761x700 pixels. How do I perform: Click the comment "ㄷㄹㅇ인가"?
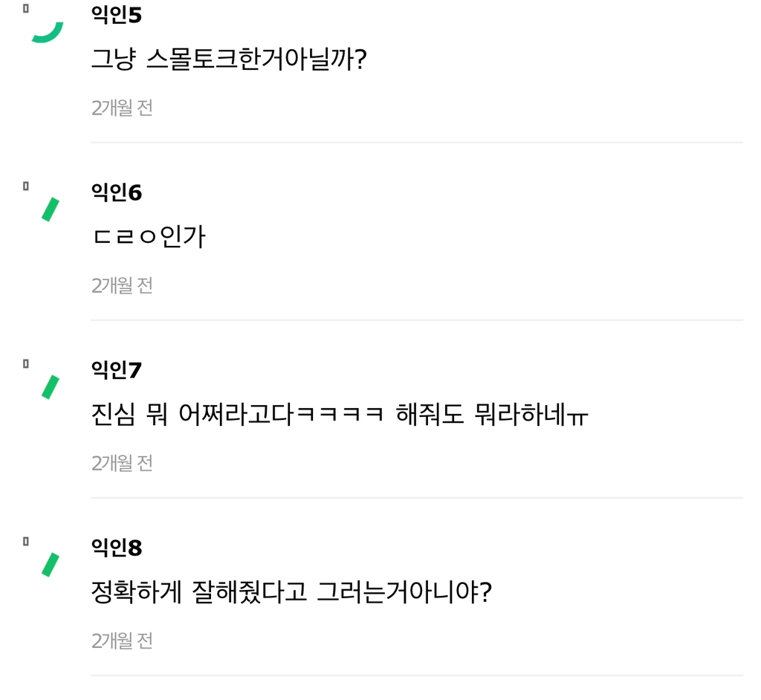coord(148,237)
